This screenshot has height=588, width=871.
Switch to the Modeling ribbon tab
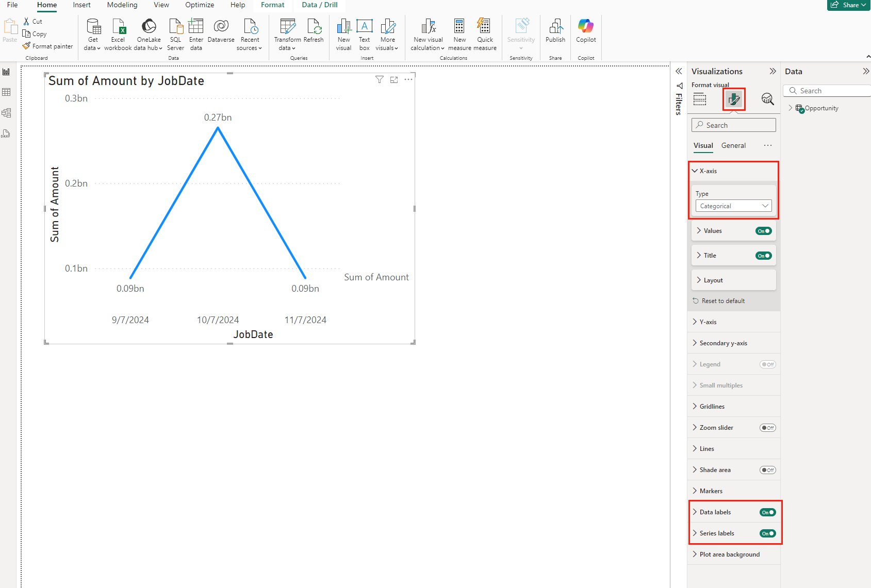pos(122,5)
